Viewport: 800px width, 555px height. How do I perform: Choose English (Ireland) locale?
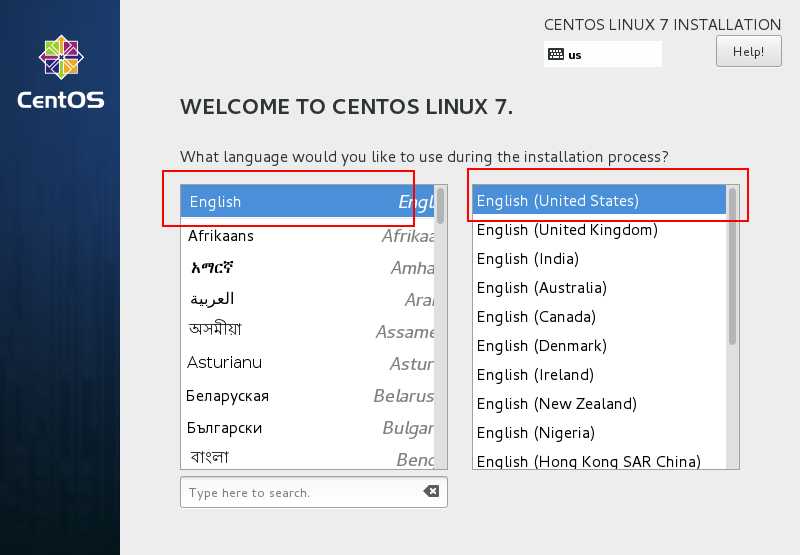click(x=599, y=375)
